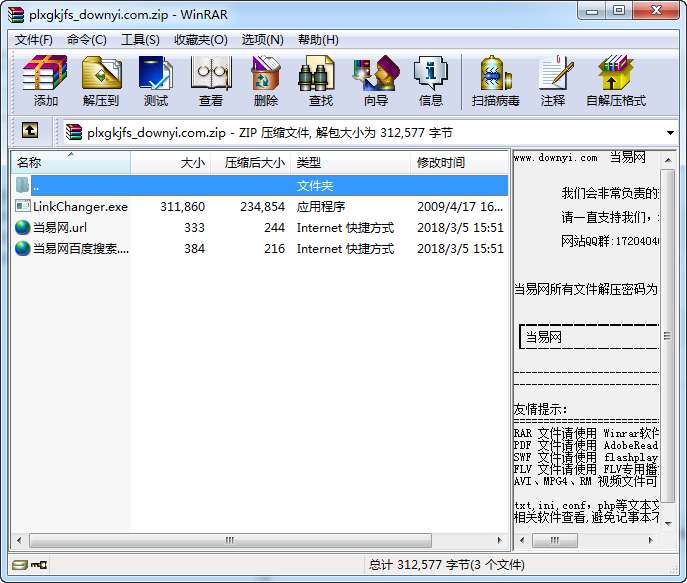Launch the 向导 (Wizard) toolbar icon

376,81
